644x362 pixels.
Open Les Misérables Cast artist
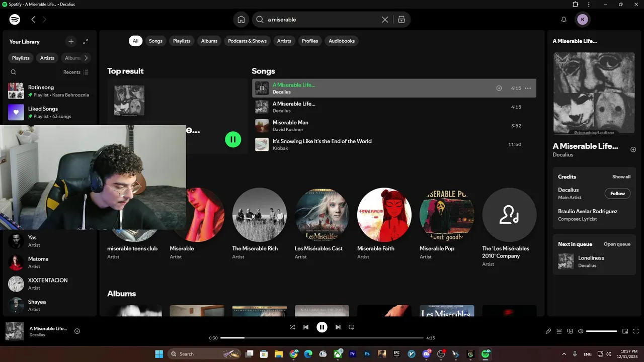pyautogui.click(x=322, y=224)
